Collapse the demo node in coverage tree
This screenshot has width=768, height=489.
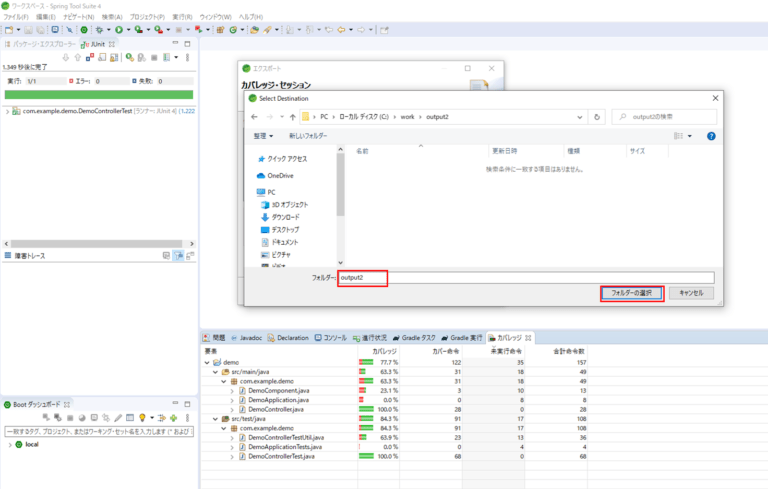pyautogui.click(x=207, y=363)
